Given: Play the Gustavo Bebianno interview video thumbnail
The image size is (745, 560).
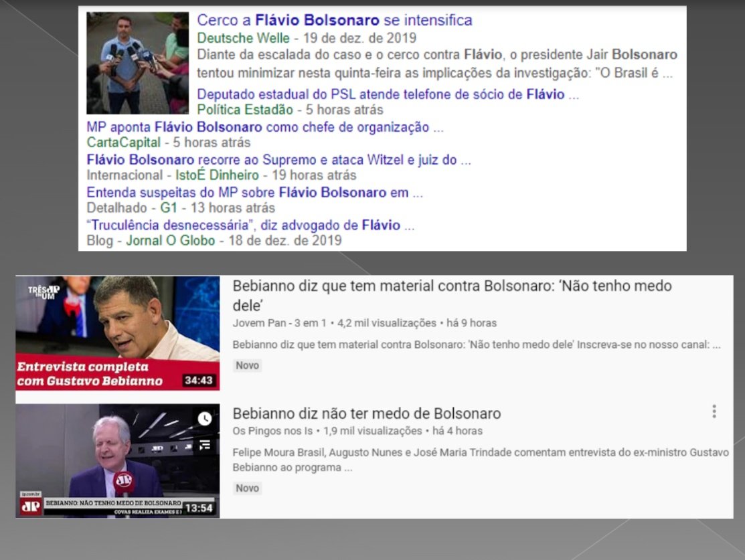Looking at the screenshot, I should pos(117,333).
